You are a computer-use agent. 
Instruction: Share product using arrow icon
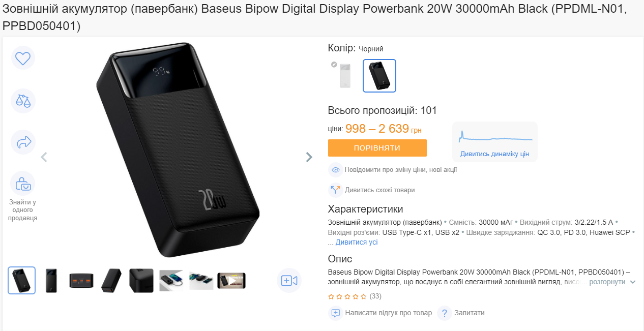coord(23,142)
